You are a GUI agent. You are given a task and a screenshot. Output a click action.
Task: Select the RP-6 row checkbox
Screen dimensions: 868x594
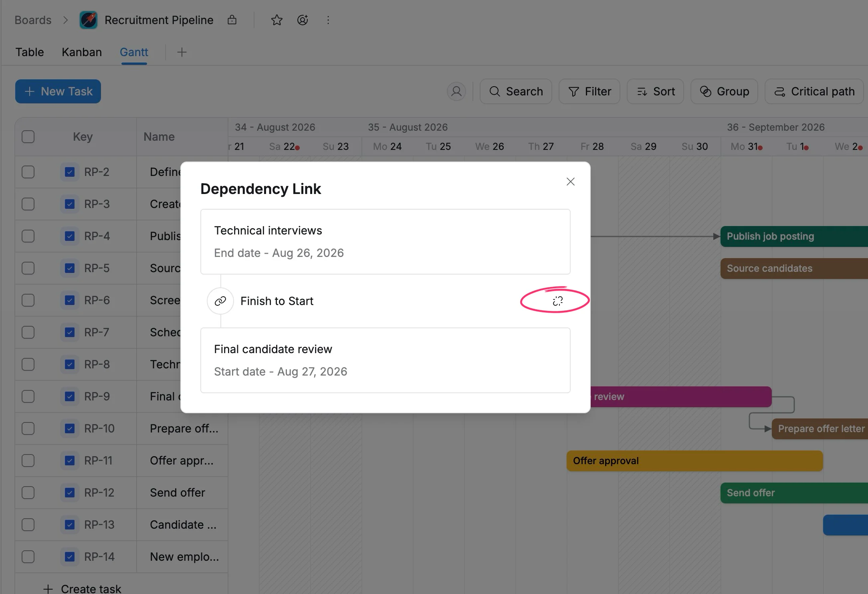click(28, 300)
